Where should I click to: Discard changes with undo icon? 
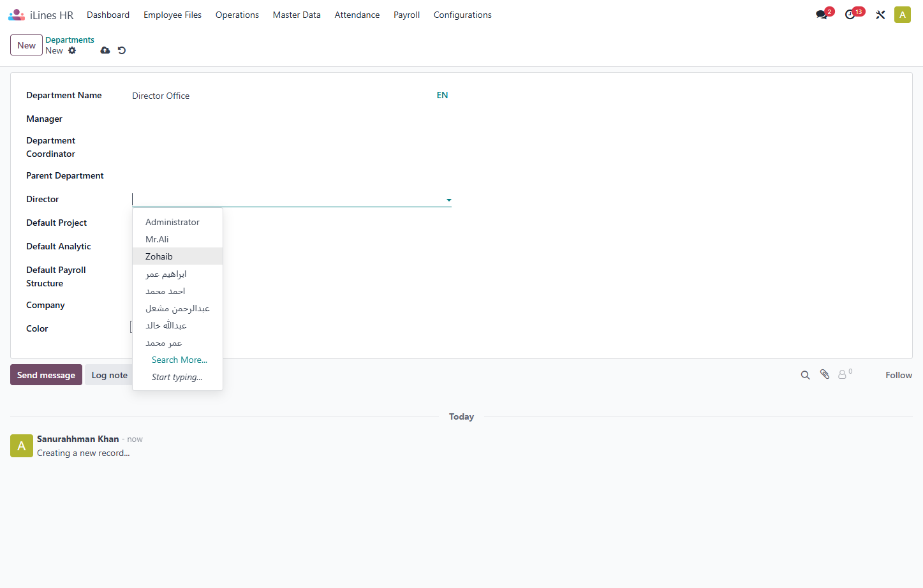pos(122,50)
